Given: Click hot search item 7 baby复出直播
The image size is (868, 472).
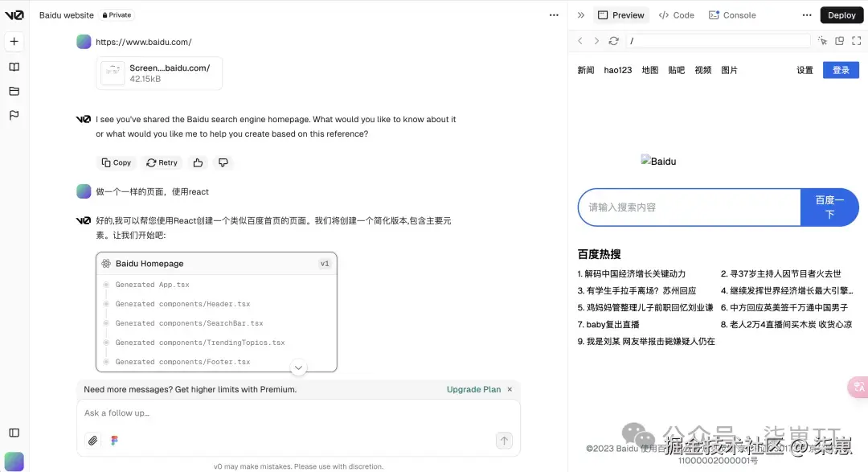Looking at the screenshot, I should pos(608,325).
